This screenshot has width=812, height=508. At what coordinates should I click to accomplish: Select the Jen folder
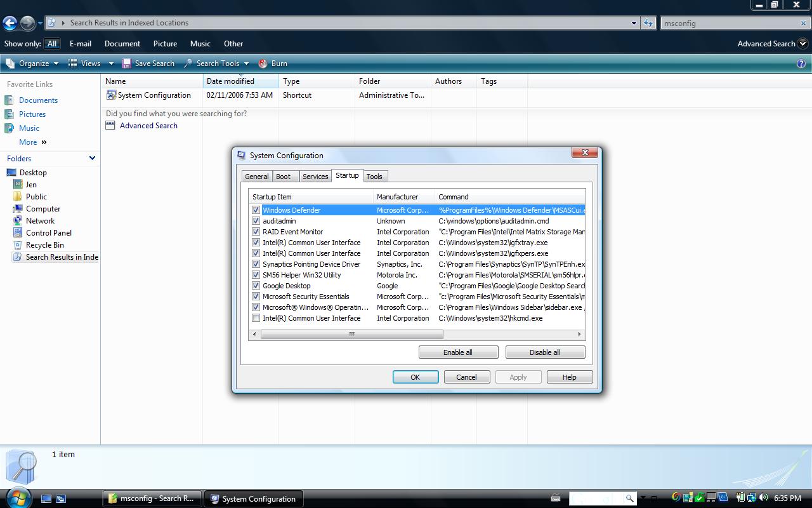pos(31,185)
